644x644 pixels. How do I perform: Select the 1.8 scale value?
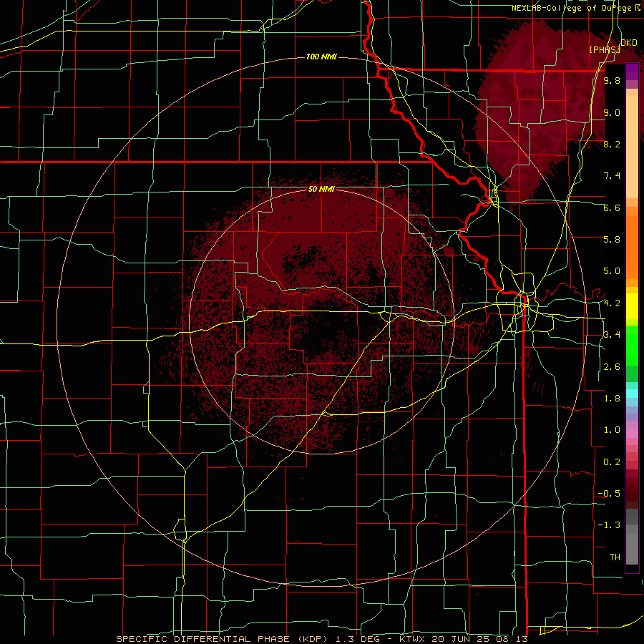pos(612,399)
